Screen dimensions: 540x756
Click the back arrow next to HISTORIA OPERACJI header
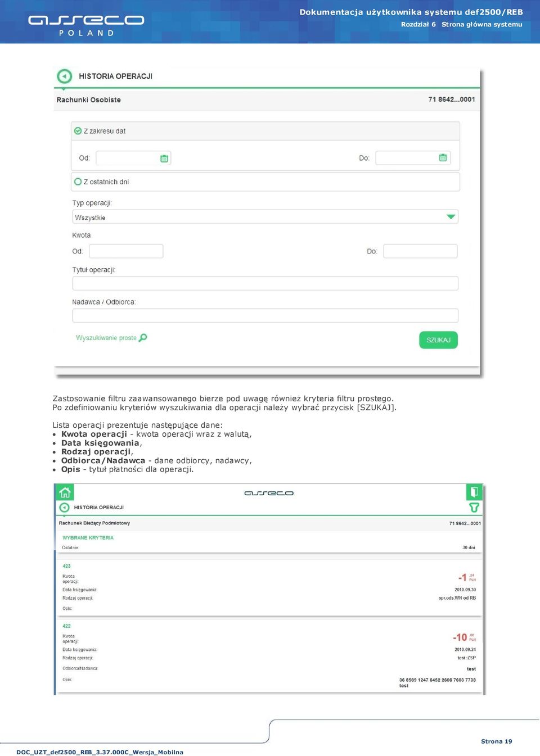(x=65, y=76)
